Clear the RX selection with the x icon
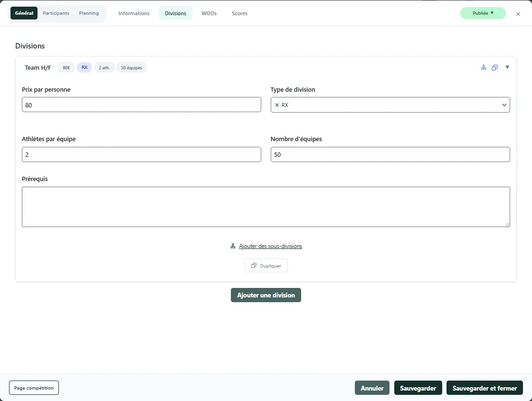The image size is (532, 401). coord(277,105)
